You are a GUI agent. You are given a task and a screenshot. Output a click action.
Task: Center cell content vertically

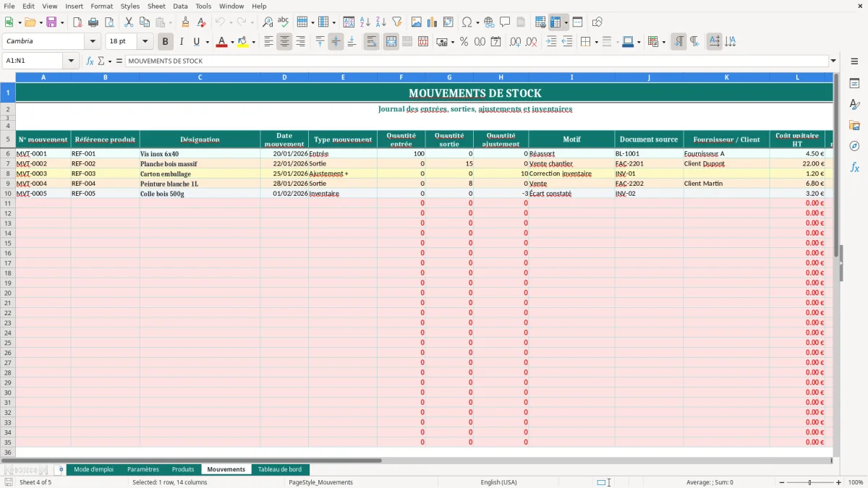[336, 42]
